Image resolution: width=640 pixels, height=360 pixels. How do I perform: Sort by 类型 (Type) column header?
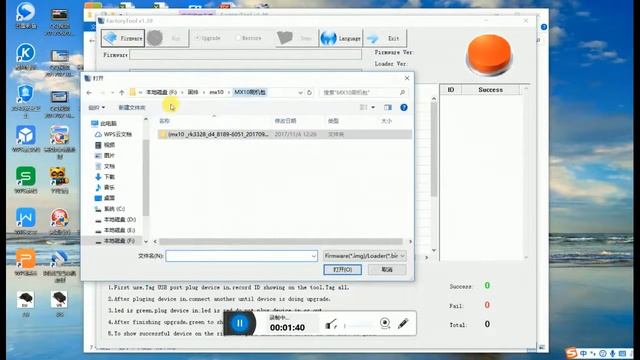point(333,121)
